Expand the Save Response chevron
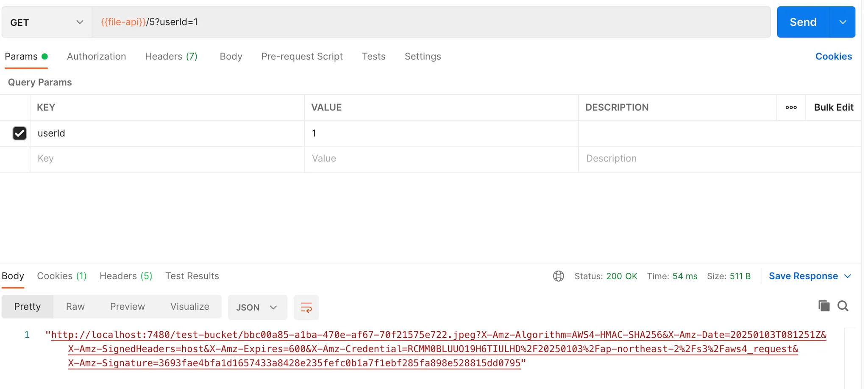 coord(848,276)
